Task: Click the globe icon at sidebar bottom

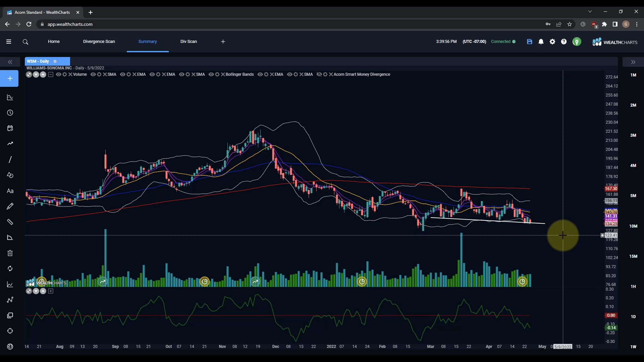Action: pos(10,347)
